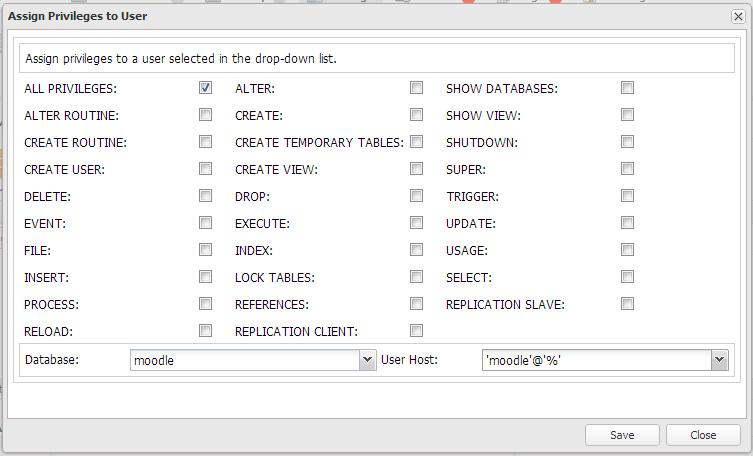Tick the SUPER privilege checkbox
This screenshot has width=753, height=456.
[627, 169]
